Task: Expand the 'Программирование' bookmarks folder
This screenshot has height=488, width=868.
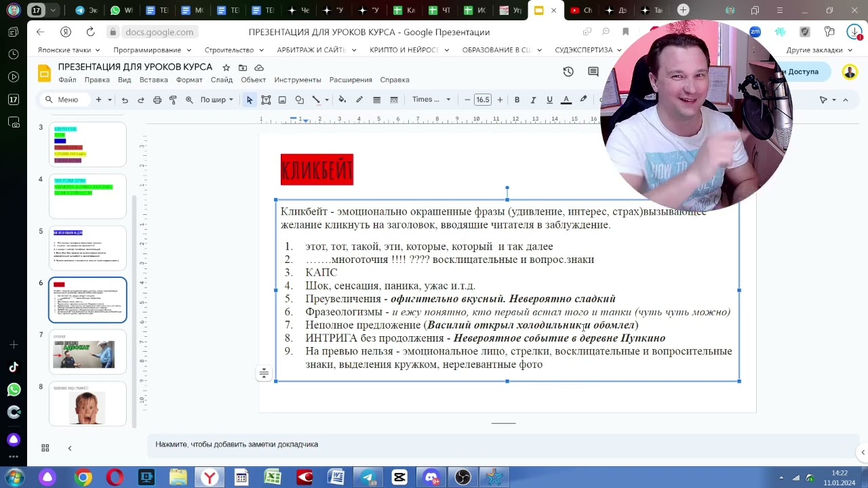Action: click(153, 50)
